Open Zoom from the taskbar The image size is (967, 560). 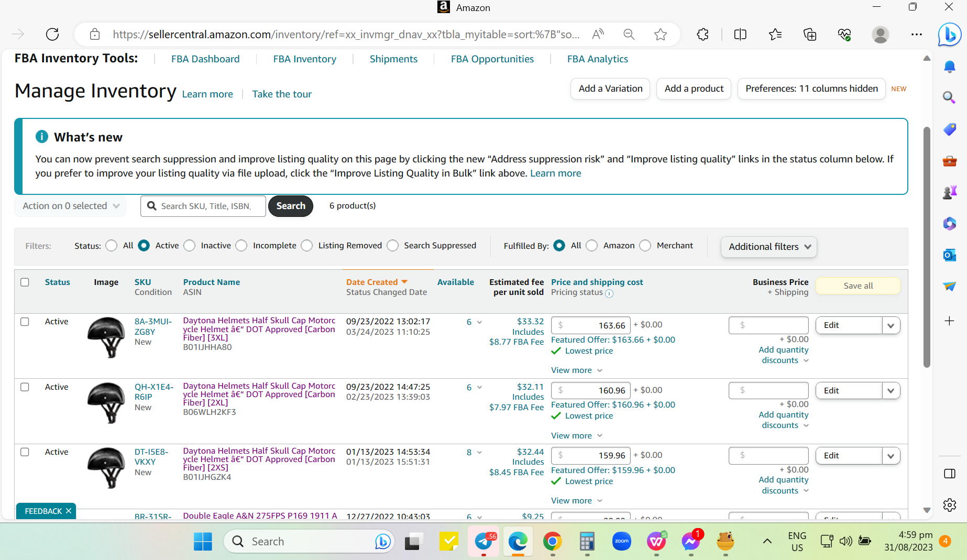[x=621, y=541]
